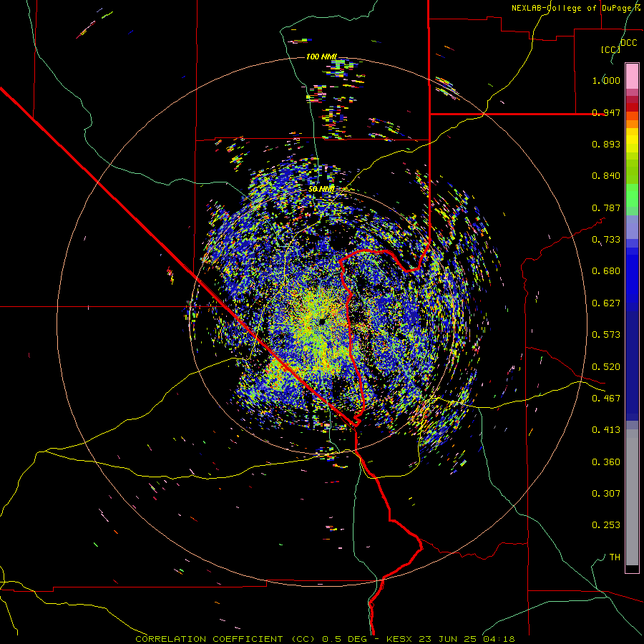Click the 100 NMI range ring label

[321, 57]
